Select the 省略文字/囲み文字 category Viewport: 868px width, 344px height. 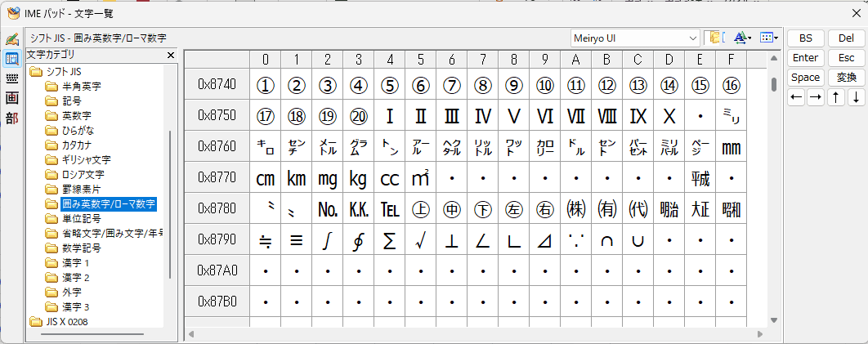(104, 234)
